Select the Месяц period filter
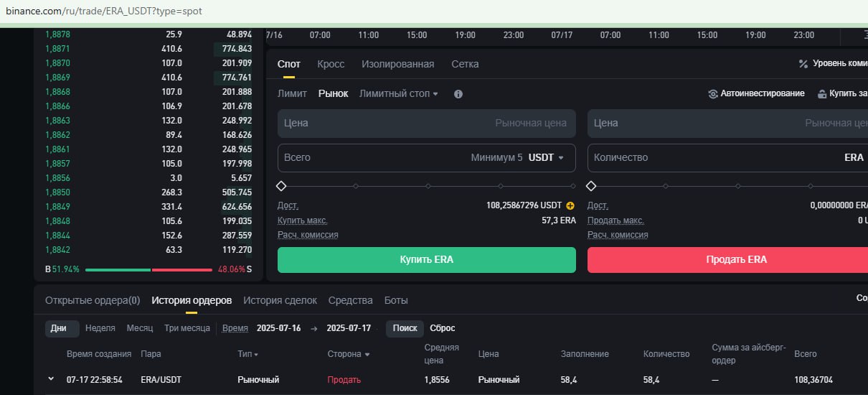Viewport: 868px width, 395px height. pos(140,328)
